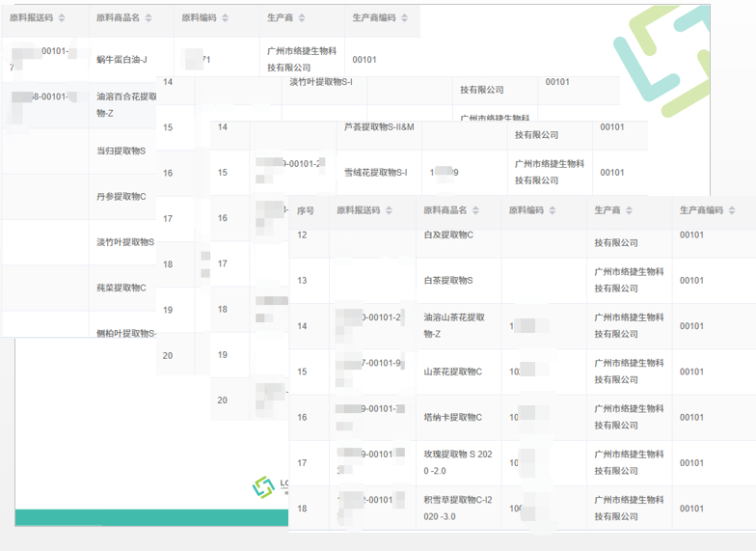Image resolution: width=756 pixels, height=551 pixels.
Task: Select the 积雪草提取物C-I2020-3.0 cell
Action: coord(458,508)
